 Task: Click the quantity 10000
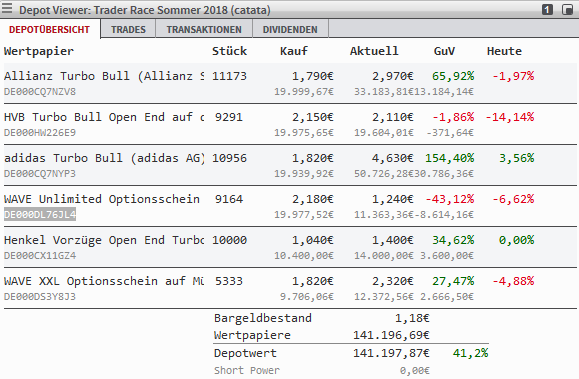click(229, 240)
